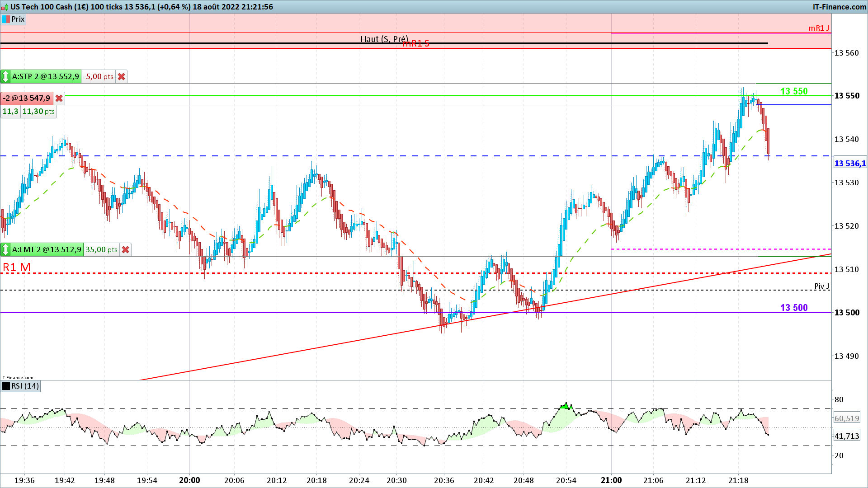Close the -2 @13 547,9 position with red X
This screenshot has width=868, height=488.
click(59, 99)
